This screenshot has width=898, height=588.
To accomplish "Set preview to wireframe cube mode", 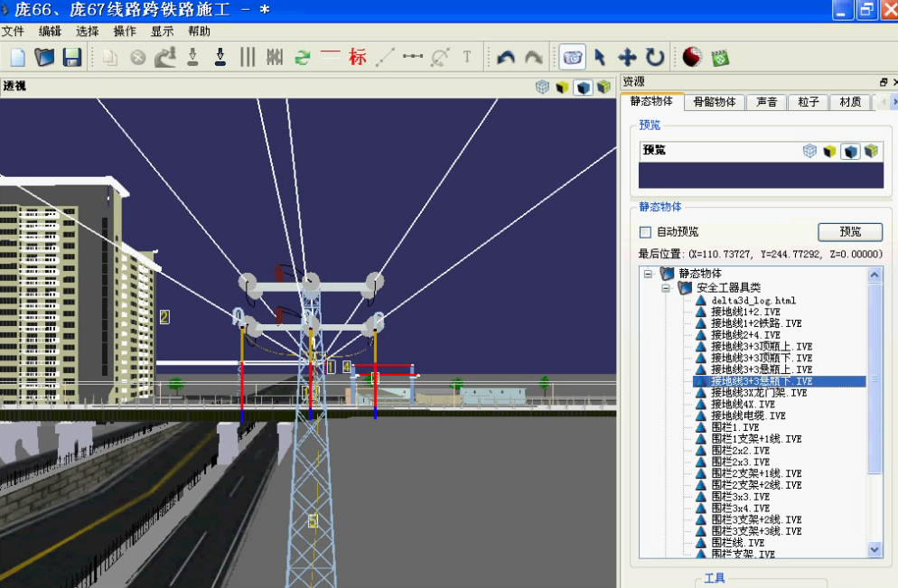I will click(809, 151).
